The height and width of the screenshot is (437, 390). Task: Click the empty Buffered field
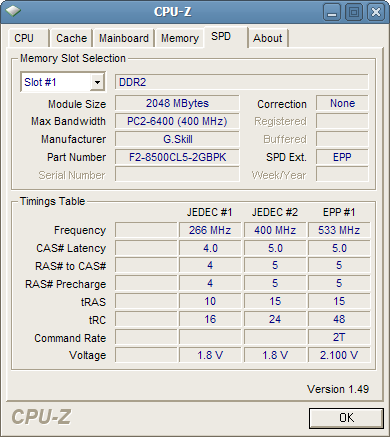tap(342, 139)
